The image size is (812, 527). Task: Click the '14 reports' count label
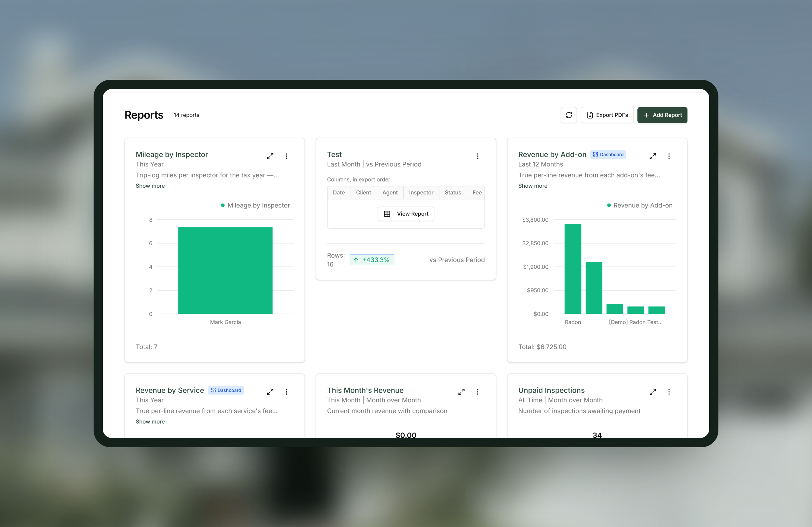(186, 115)
